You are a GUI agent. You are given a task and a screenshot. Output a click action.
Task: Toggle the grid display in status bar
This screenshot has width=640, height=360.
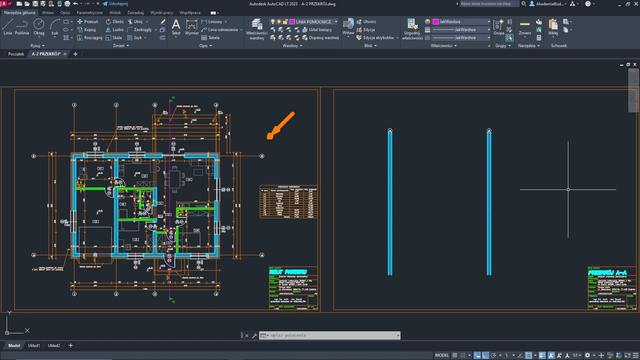(455, 356)
